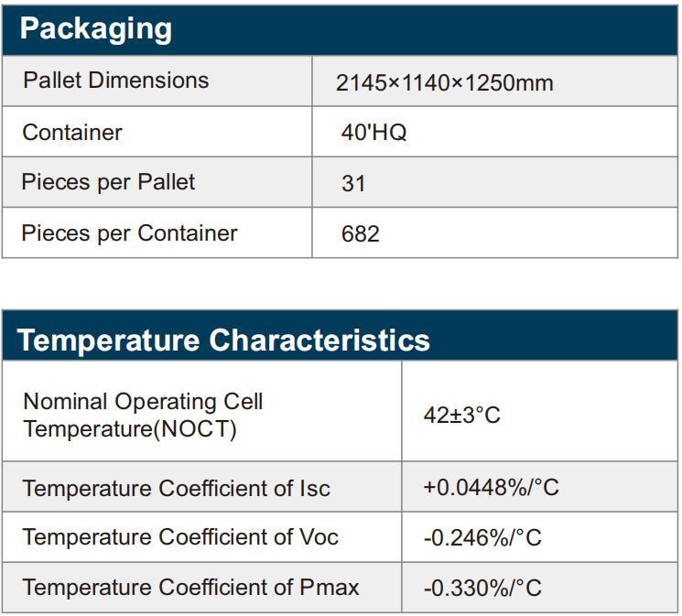The height and width of the screenshot is (616, 682).
Task: Click the value 682 for container pieces
Action: coord(360,234)
